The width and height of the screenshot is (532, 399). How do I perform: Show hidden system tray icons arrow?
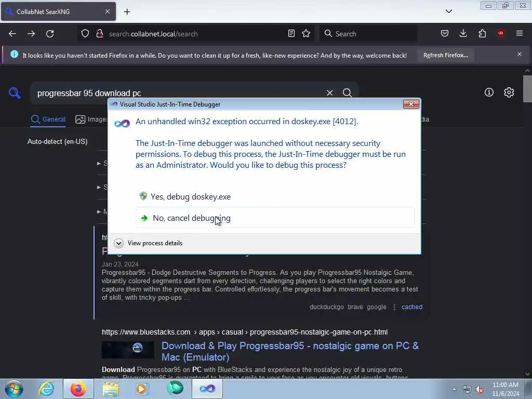(454, 390)
